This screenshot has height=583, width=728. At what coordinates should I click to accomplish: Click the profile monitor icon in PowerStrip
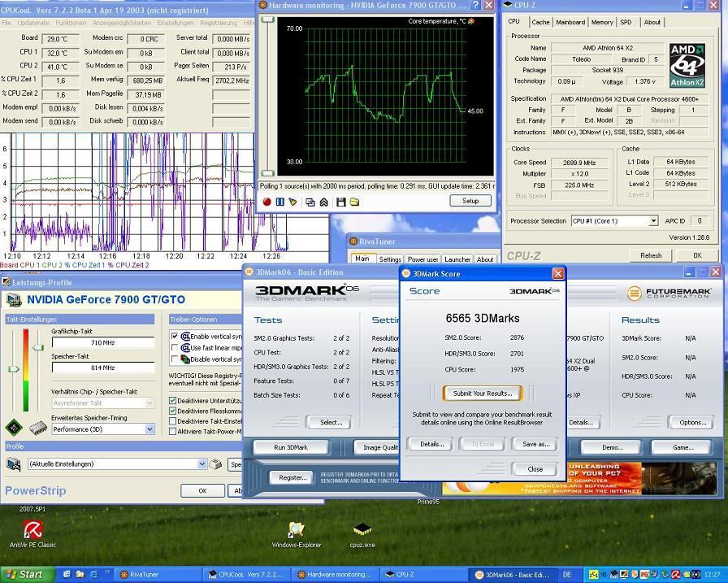(x=14, y=463)
